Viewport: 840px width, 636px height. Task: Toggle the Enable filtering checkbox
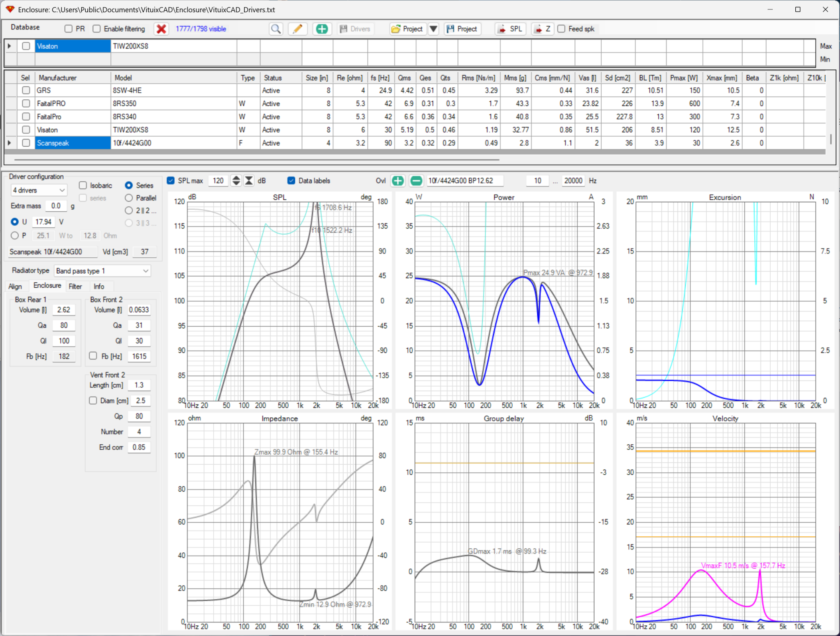(97, 29)
